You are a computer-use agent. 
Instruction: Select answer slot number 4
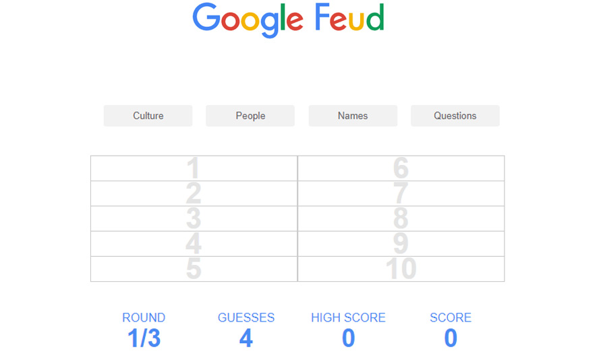[194, 243]
